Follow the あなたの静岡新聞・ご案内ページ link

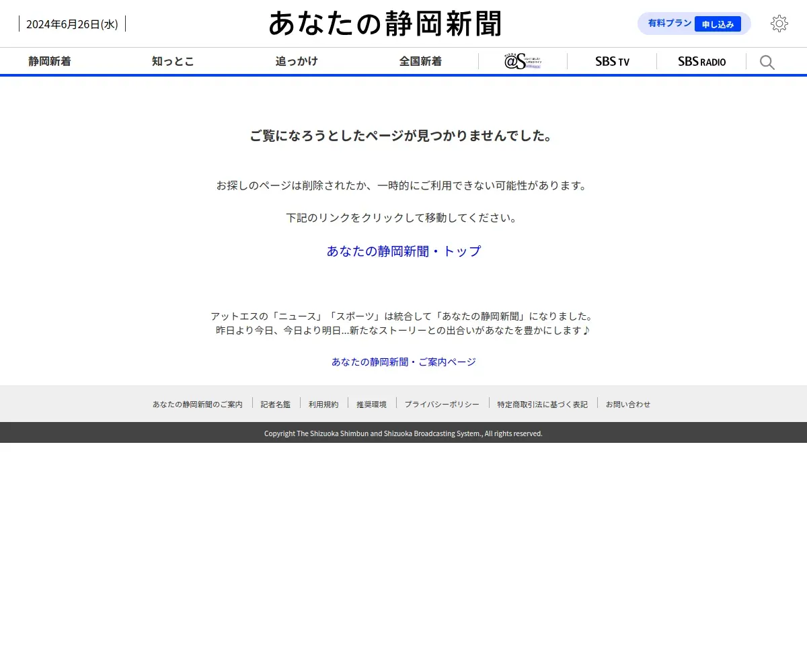tap(403, 362)
